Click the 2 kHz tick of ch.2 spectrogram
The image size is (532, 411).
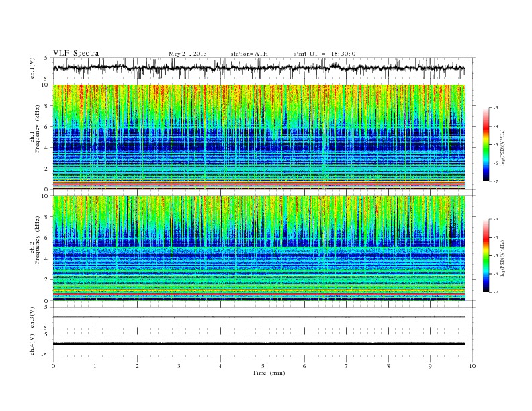pos(46,280)
